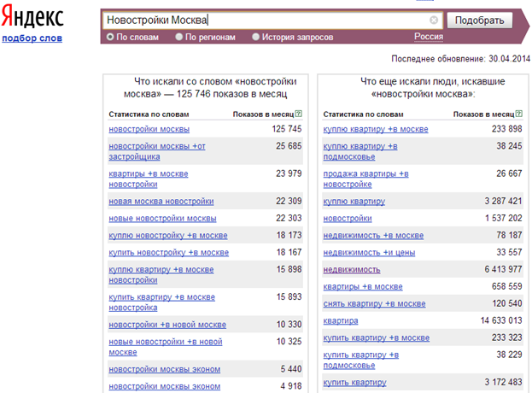Select the 'По регионам' radio button
Screen dimensions: 532x393
178,37
